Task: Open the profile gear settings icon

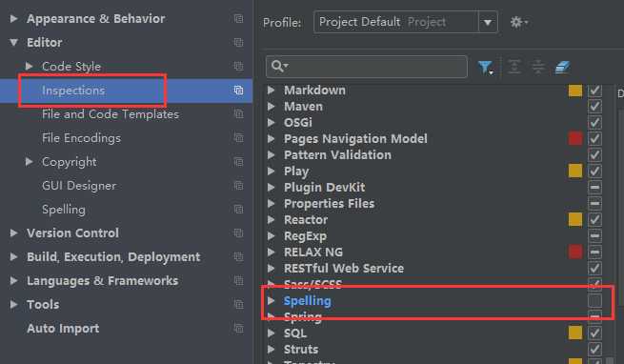Action: [519, 22]
